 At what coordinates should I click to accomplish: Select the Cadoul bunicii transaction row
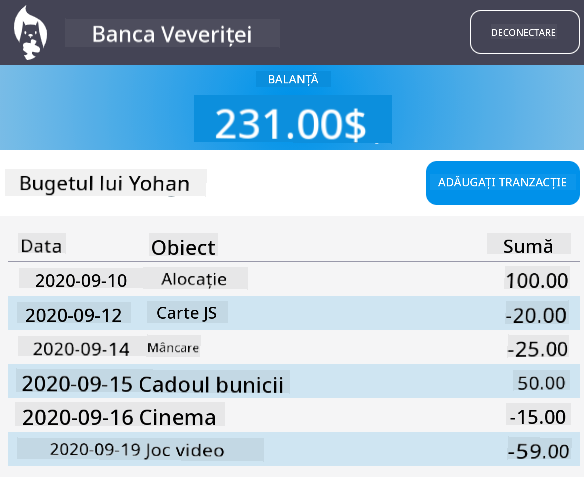tap(293, 382)
